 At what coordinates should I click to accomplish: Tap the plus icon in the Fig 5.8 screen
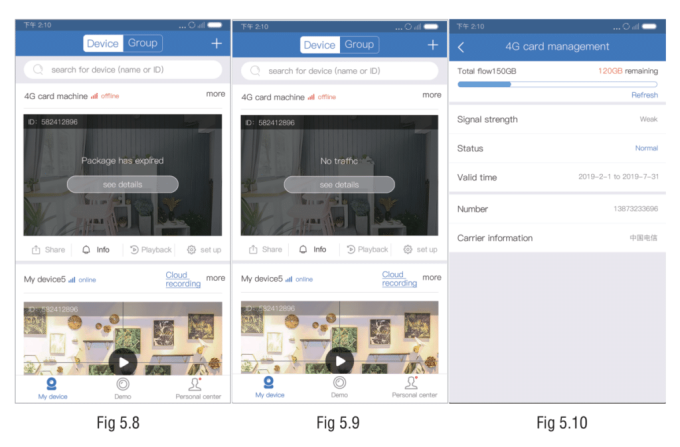[x=216, y=44]
